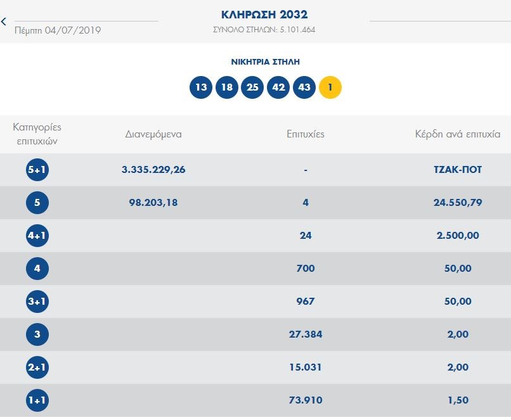This screenshot has height=420, width=511.
Task: Click the prize 1,50
Action: [x=458, y=400]
